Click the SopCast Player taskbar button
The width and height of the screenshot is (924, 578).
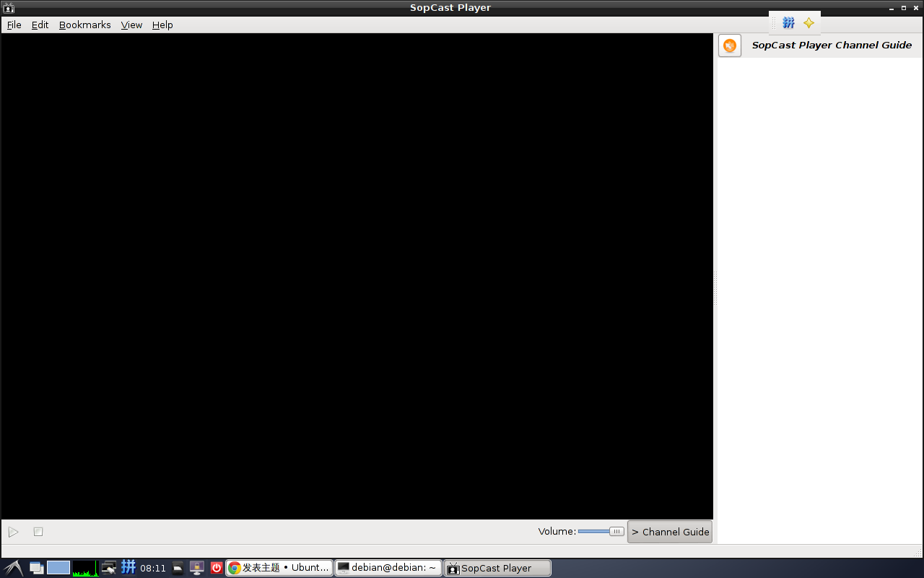pyautogui.click(x=497, y=568)
